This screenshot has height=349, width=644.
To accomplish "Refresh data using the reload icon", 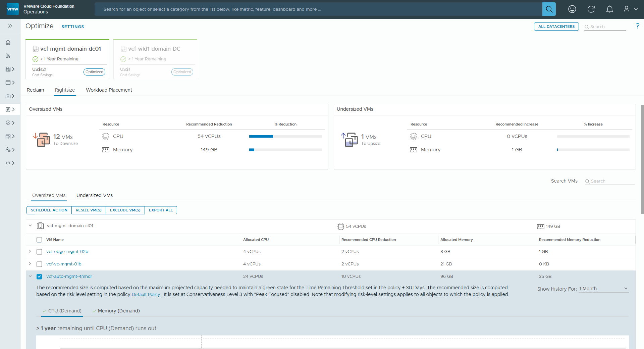I will [x=591, y=9].
